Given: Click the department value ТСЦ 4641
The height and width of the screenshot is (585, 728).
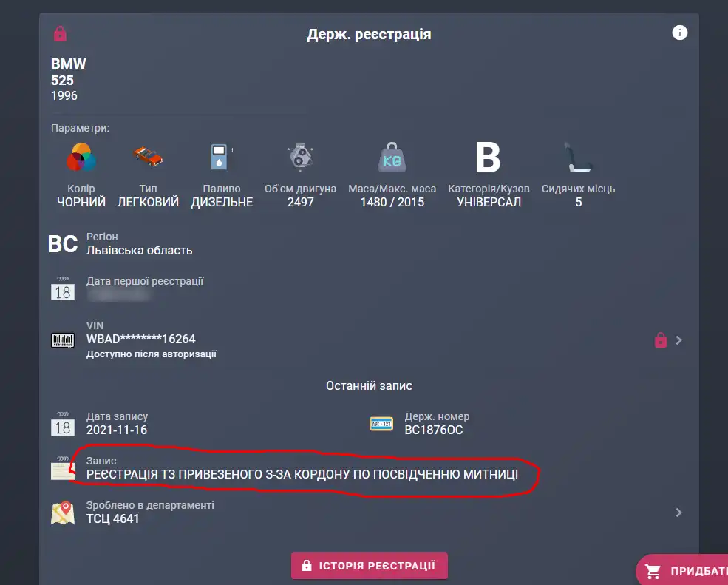Looking at the screenshot, I should tap(113, 518).
